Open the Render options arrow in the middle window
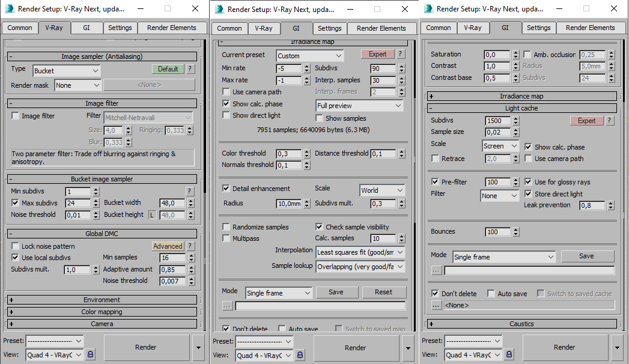The width and height of the screenshot is (629, 364). pos(408,348)
